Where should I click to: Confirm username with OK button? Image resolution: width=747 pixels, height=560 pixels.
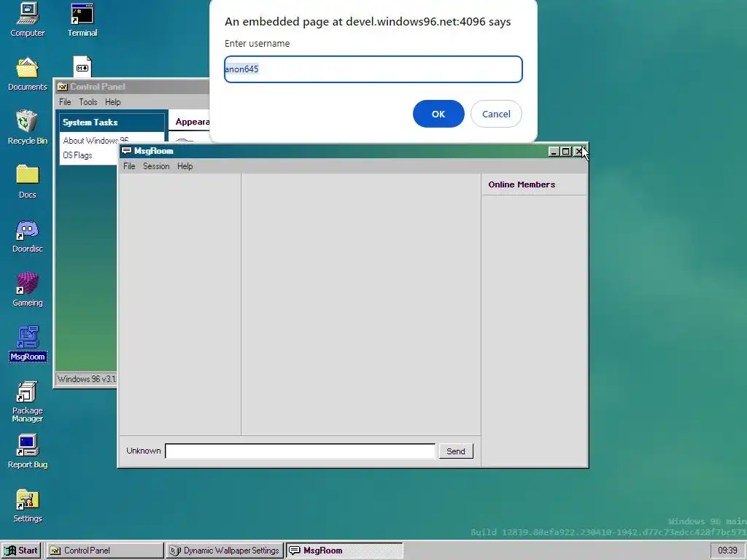point(438,114)
